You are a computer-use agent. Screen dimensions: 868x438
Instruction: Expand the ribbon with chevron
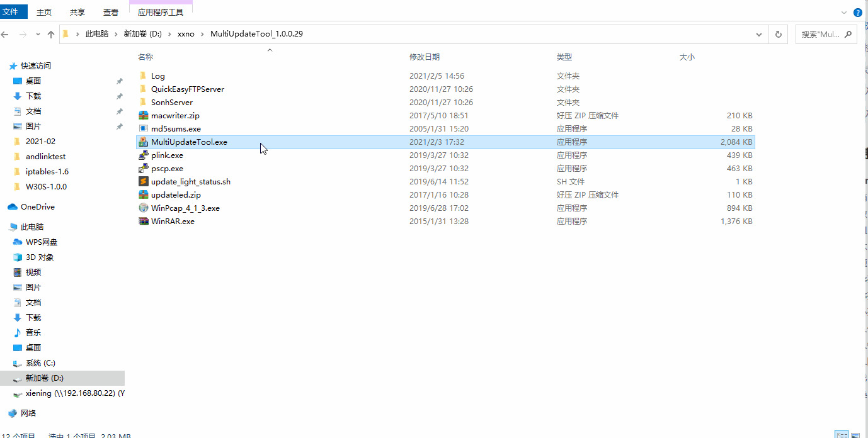(x=843, y=13)
